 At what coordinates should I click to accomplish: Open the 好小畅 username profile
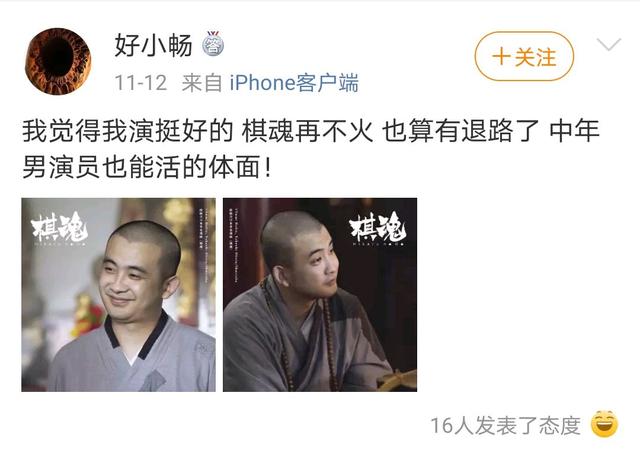pyautogui.click(x=153, y=44)
